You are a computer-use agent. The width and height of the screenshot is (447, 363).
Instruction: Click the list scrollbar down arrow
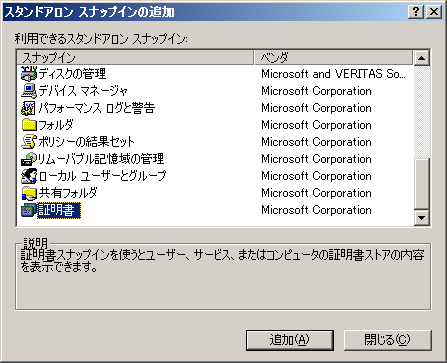pyautogui.click(x=422, y=218)
